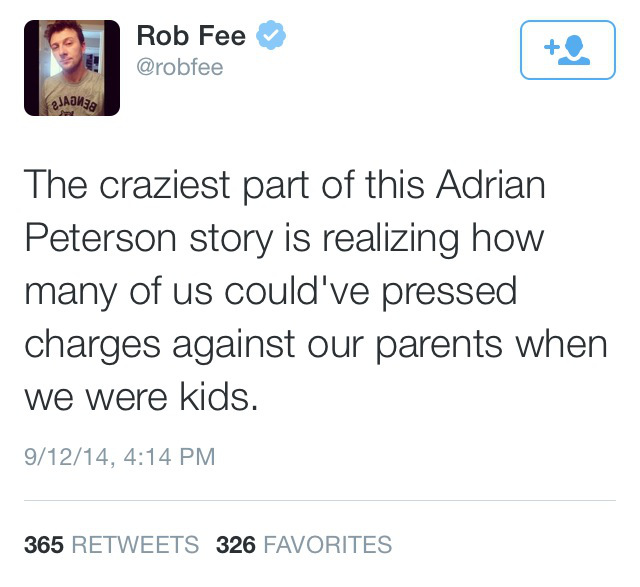Viewport: 640px width, 587px height.
Task: Click the @robfee handle
Action: [x=179, y=68]
